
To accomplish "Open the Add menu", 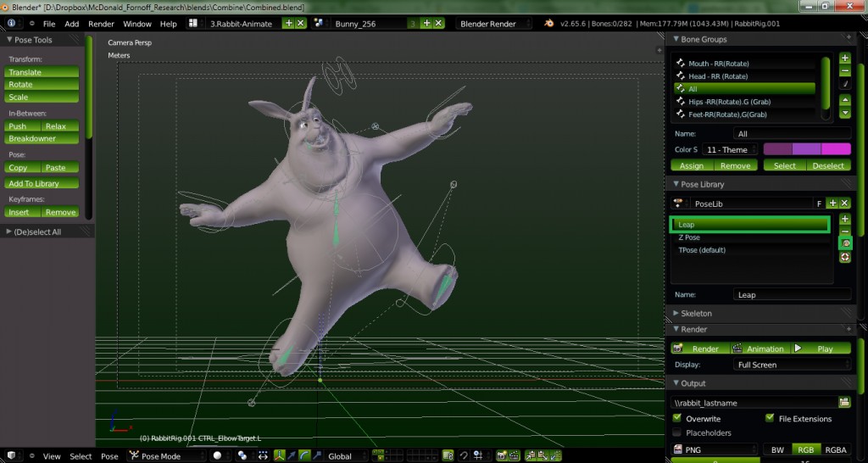I will (72, 24).
